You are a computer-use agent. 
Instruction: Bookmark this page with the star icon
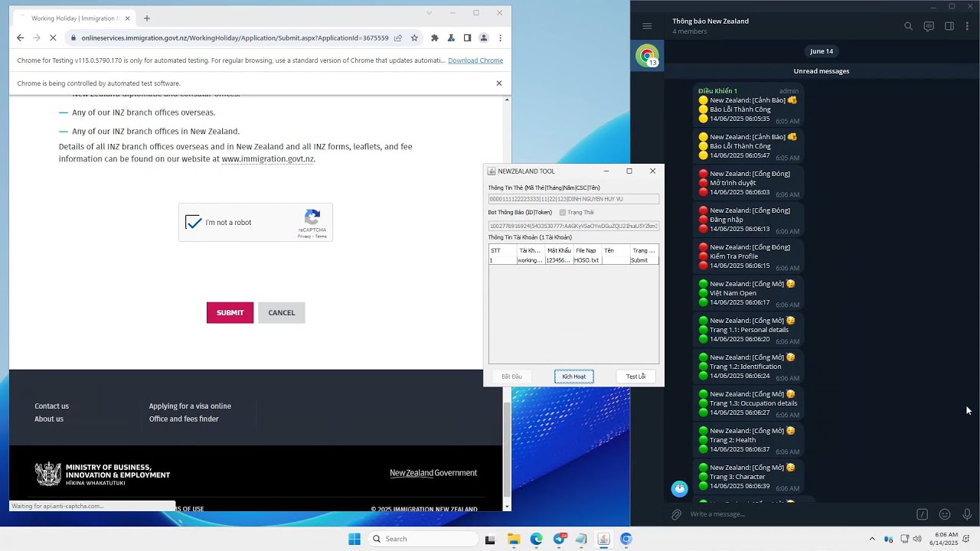click(x=414, y=37)
